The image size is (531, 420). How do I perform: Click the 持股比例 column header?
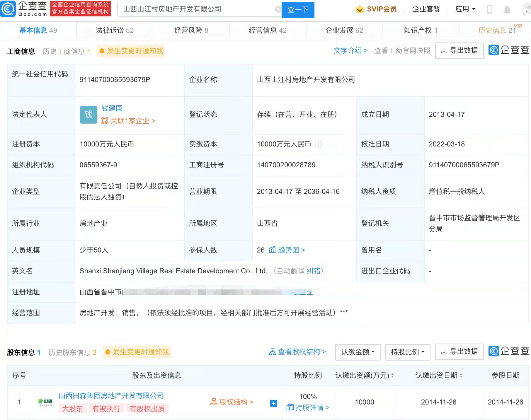pyautogui.click(x=308, y=375)
